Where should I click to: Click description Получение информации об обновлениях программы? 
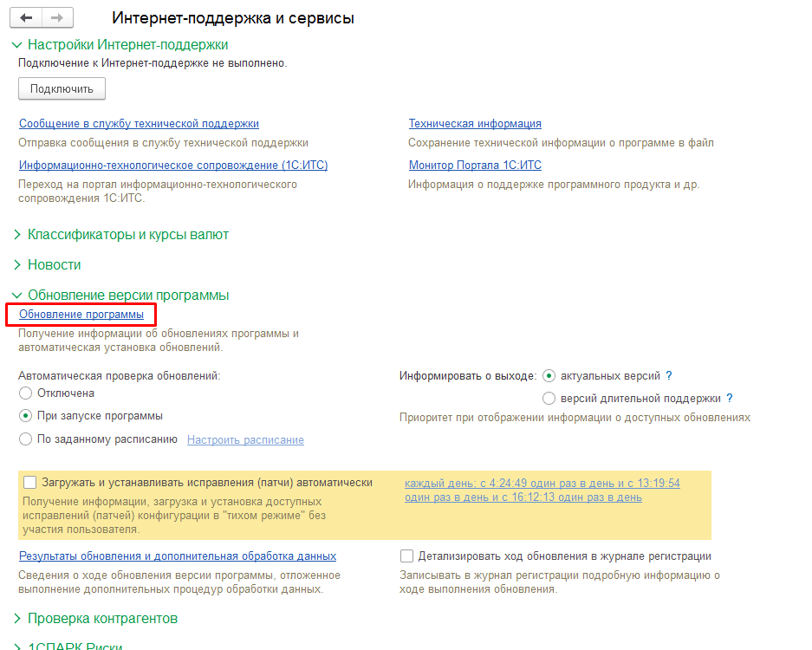click(x=159, y=341)
